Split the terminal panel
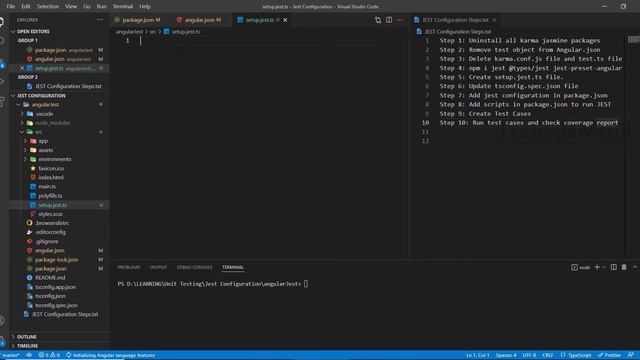The width and height of the screenshot is (640, 360). (613, 267)
